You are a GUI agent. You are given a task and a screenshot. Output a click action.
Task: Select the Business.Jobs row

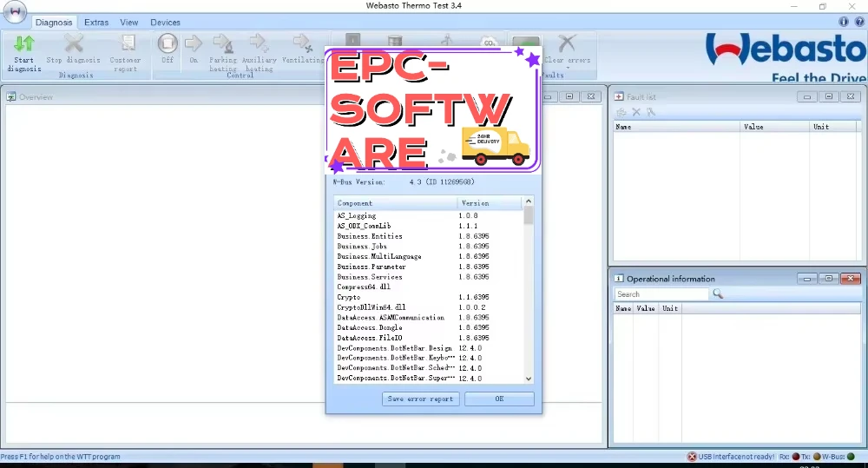point(428,247)
